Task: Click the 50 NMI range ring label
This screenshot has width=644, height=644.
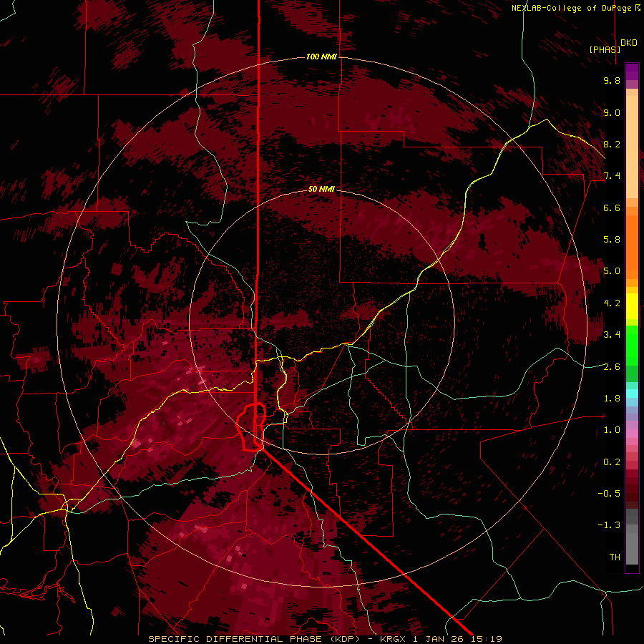Action: click(x=321, y=190)
